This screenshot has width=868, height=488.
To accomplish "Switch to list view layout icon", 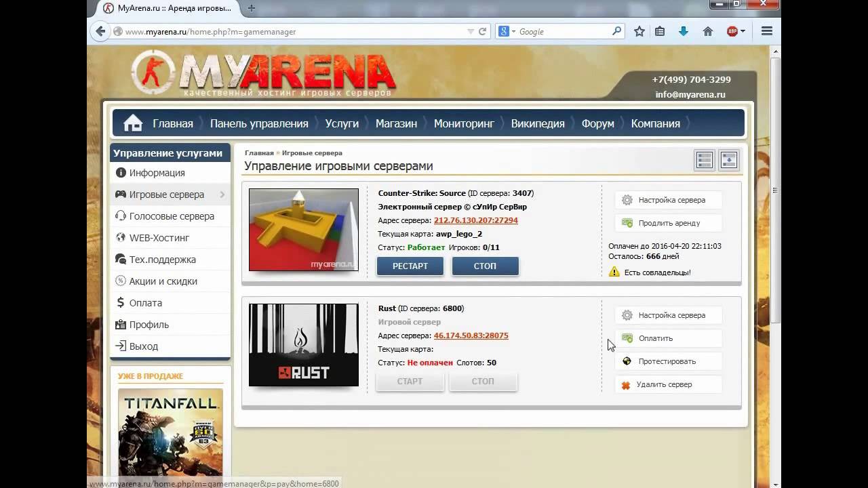I will [705, 160].
